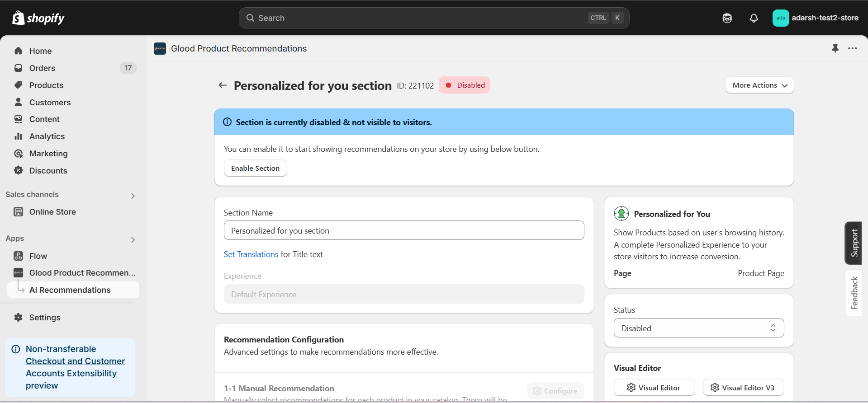Open Sidekick assistant icon in top bar
The height and width of the screenshot is (403, 868).
click(x=727, y=18)
